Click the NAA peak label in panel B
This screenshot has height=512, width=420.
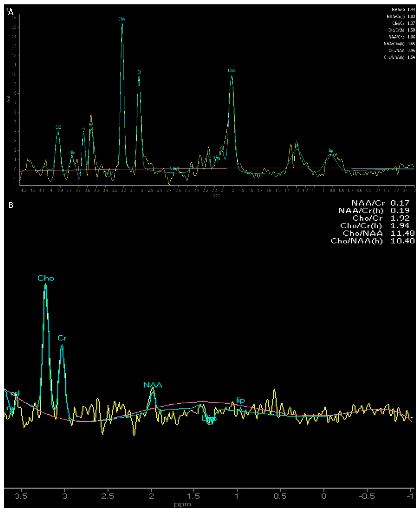click(153, 385)
